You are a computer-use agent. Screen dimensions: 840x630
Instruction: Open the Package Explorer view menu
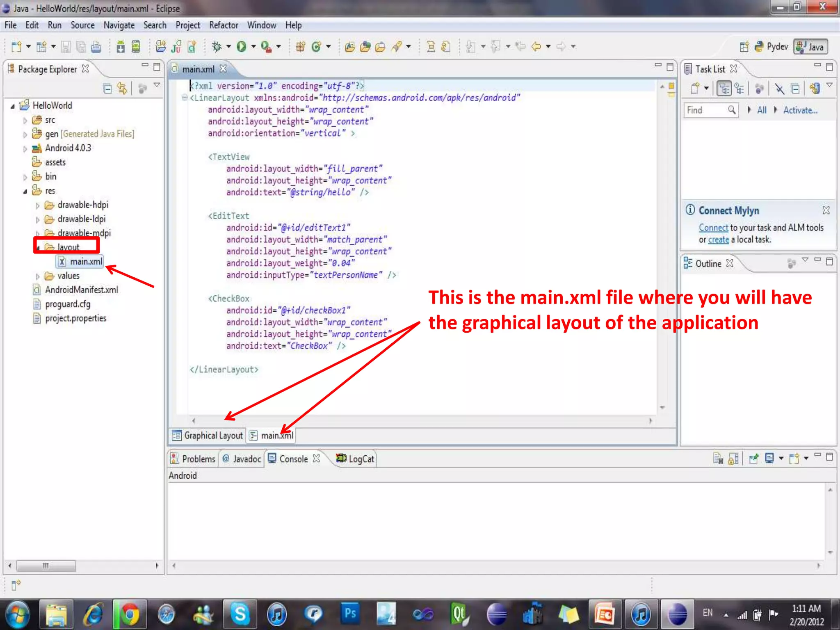click(x=157, y=85)
